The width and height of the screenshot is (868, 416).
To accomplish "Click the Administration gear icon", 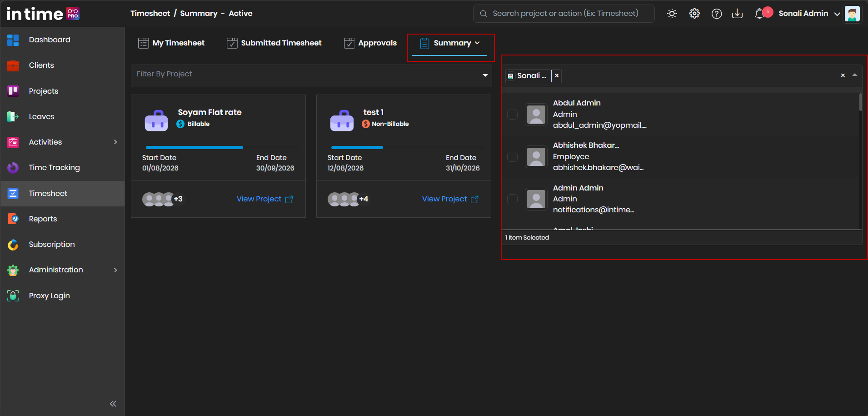I will tap(13, 270).
